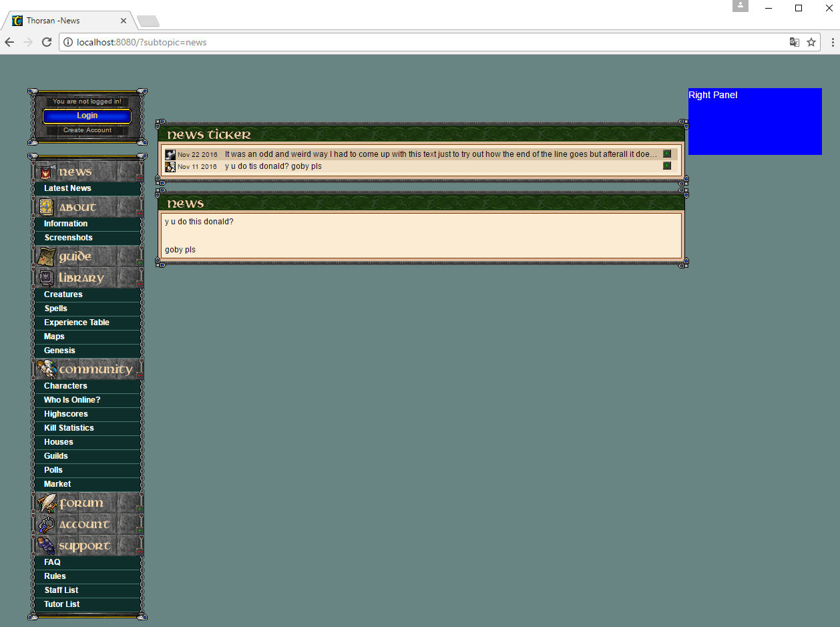The width and height of the screenshot is (840, 627).
Task: Click the community characters icon
Action: pyautogui.click(x=46, y=369)
